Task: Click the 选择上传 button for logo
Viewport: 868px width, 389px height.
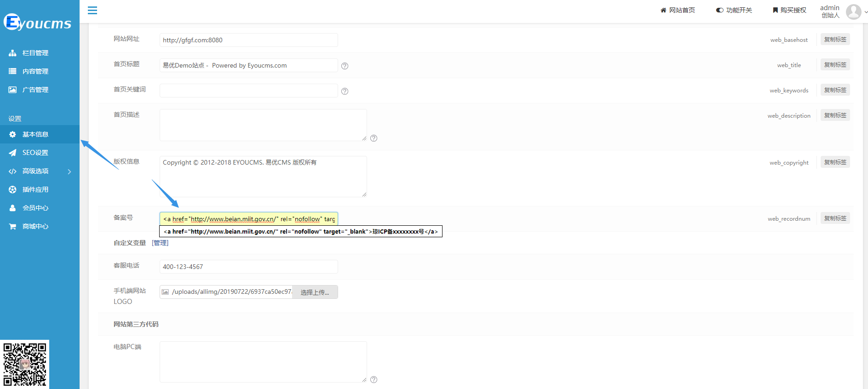Action: pos(315,292)
